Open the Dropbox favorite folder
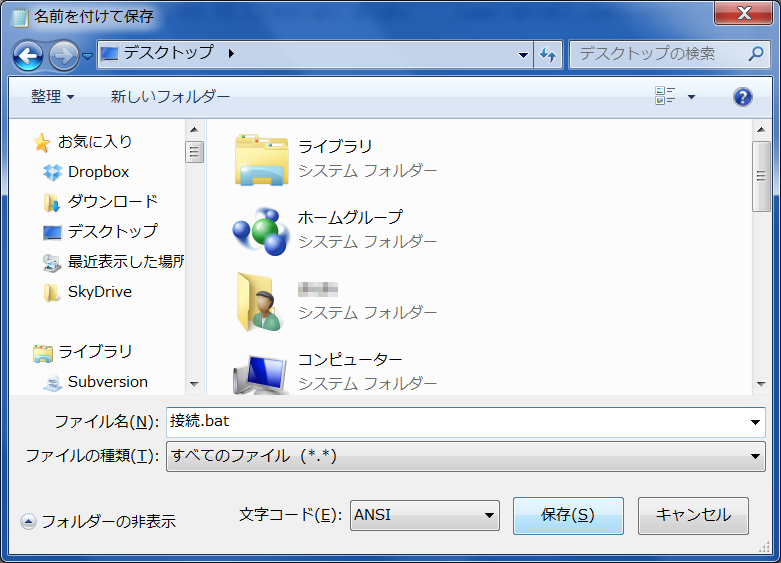Viewport: 781px width, 563px height. tap(98, 172)
